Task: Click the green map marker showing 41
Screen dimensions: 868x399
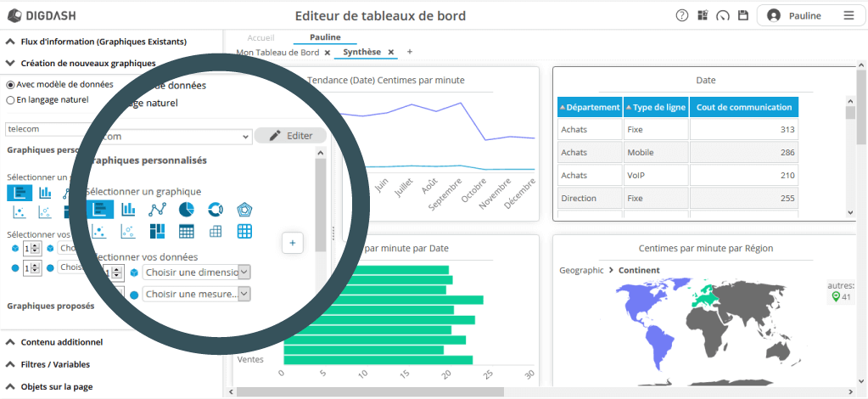Action: [836, 297]
